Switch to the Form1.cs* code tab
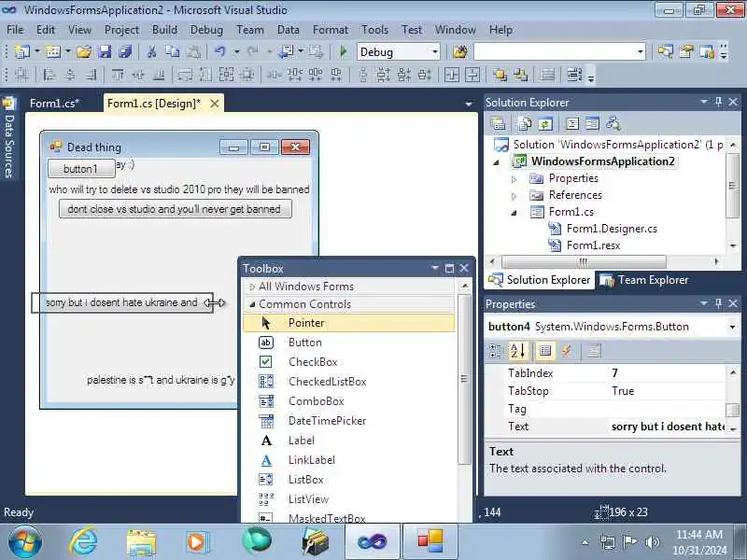The image size is (747, 560). (55, 104)
